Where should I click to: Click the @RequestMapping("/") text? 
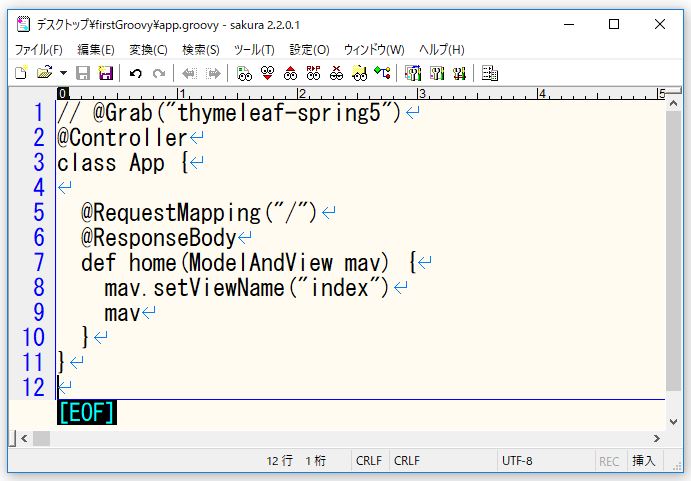199,213
